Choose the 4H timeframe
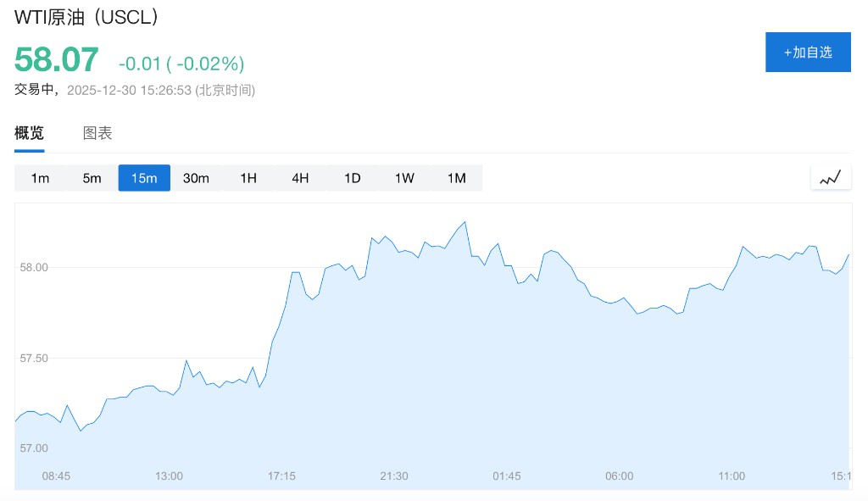This screenshot has width=868, height=501. click(300, 178)
